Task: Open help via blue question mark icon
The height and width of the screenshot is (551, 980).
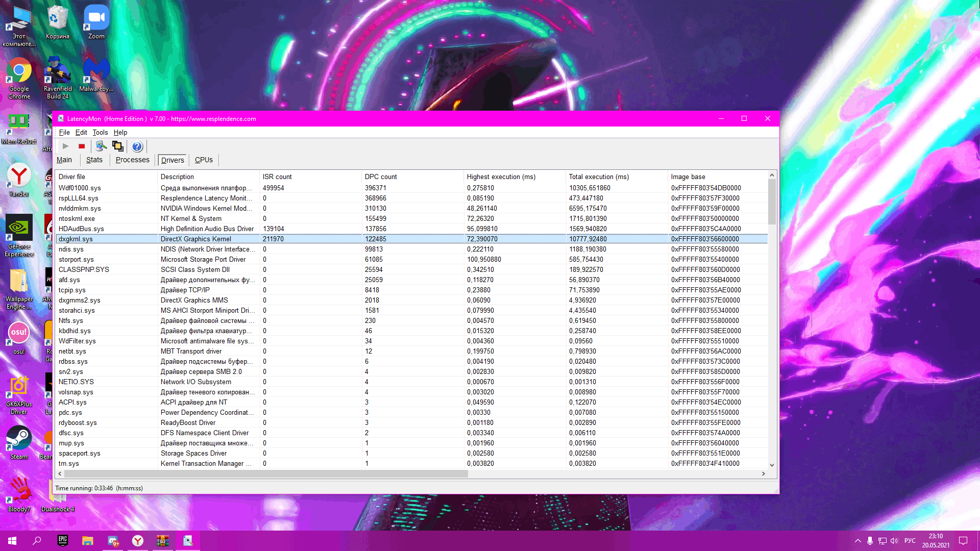Action: (137, 146)
